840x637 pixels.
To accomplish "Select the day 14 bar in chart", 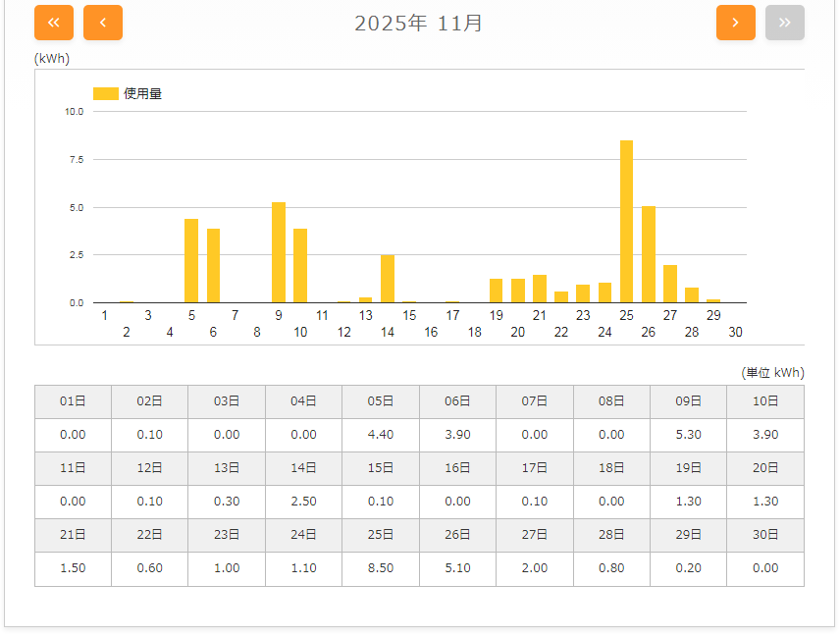I will pyautogui.click(x=388, y=279).
